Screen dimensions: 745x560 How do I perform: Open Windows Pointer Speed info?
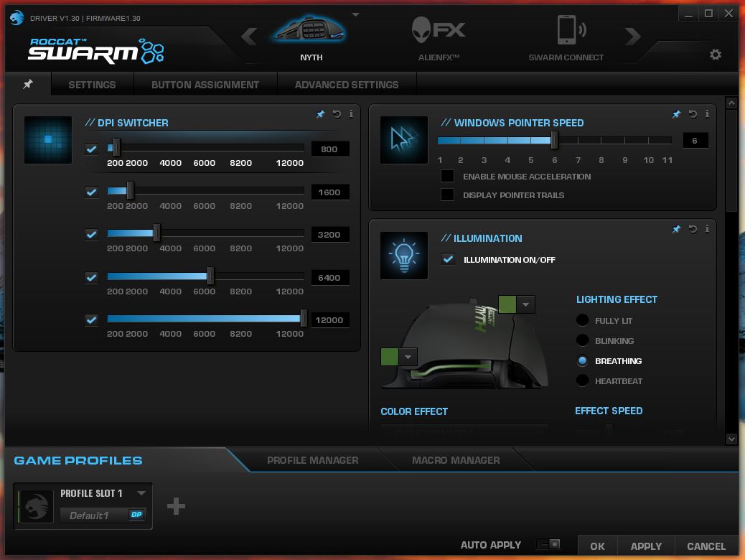[706, 113]
